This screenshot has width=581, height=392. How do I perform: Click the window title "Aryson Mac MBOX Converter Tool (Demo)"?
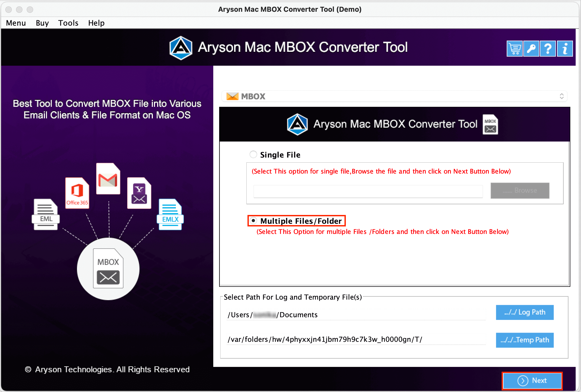pos(290,9)
